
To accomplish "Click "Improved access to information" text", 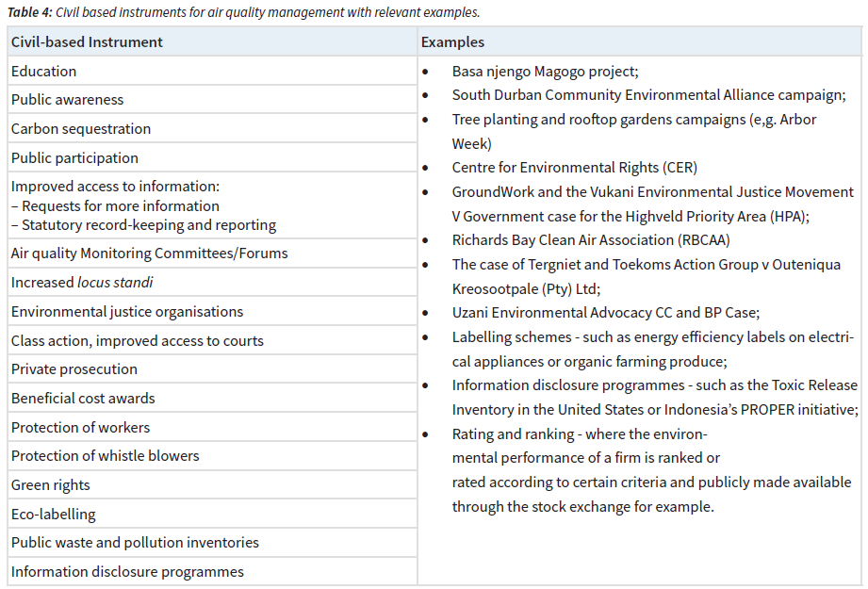I will coord(115,187).
